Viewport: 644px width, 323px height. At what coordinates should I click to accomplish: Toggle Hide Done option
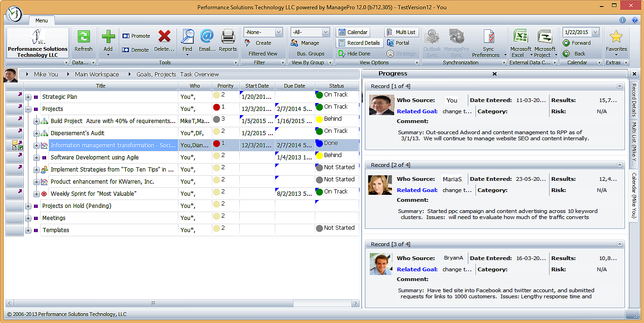[x=355, y=54]
